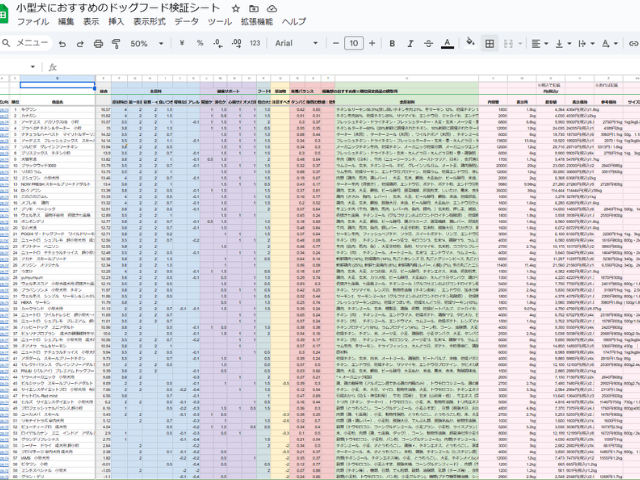
Task: Open the text color picker
Action: 447,43
